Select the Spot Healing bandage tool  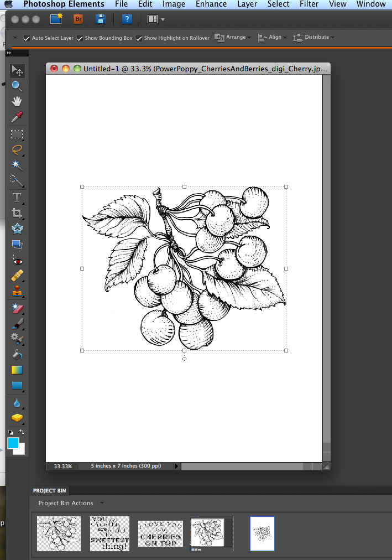click(x=17, y=276)
